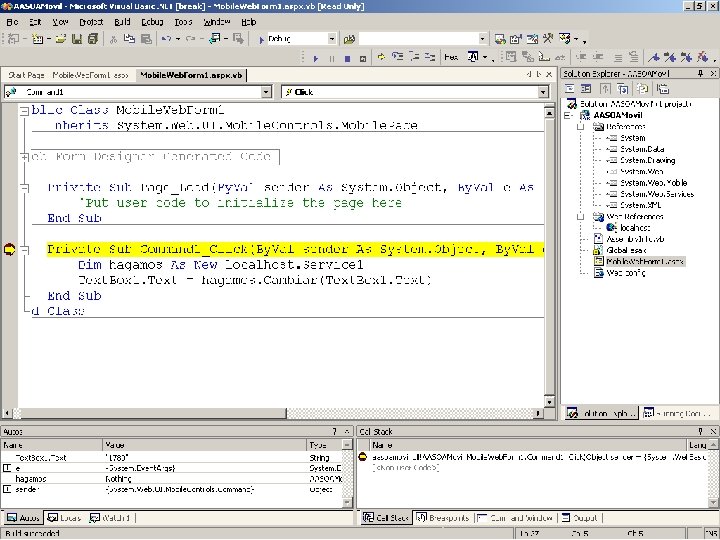Image resolution: width=720 pixels, height=540 pixels.
Task: Click the code editor vertical scrollbar down arrow
Action: [x=550, y=402]
